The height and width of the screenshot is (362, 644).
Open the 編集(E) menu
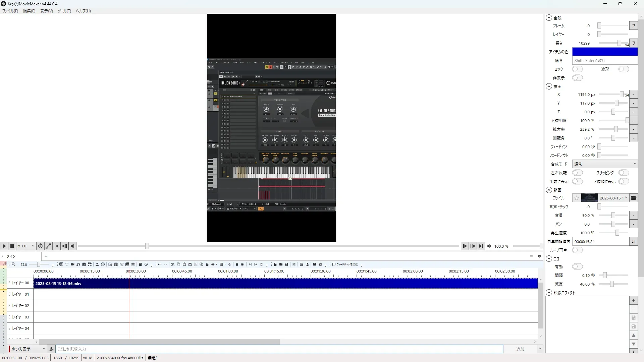pos(29,11)
